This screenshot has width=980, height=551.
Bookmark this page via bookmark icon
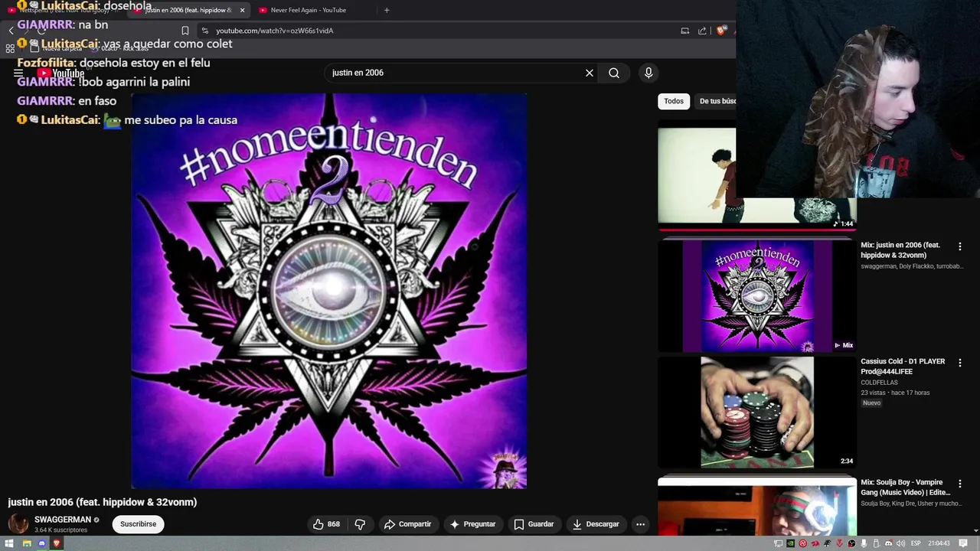pos(185,31)
